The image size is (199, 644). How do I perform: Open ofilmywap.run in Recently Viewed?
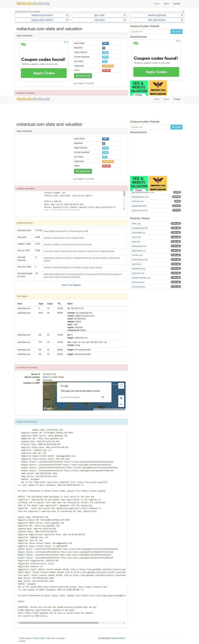138,282
